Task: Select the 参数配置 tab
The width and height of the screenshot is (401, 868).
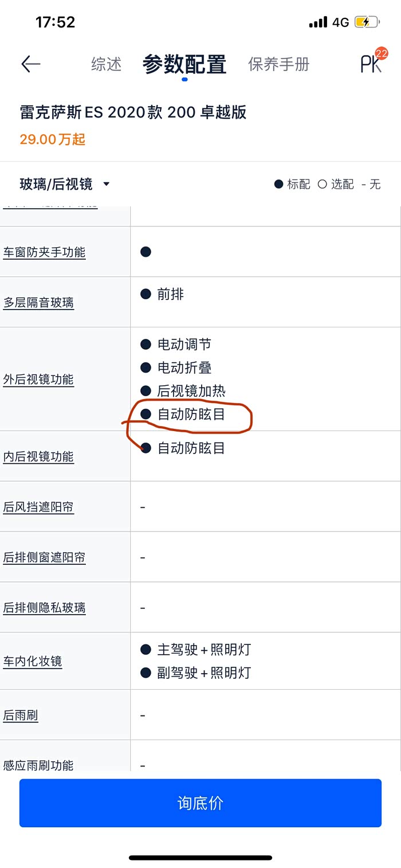Action: tap(184, 64)
